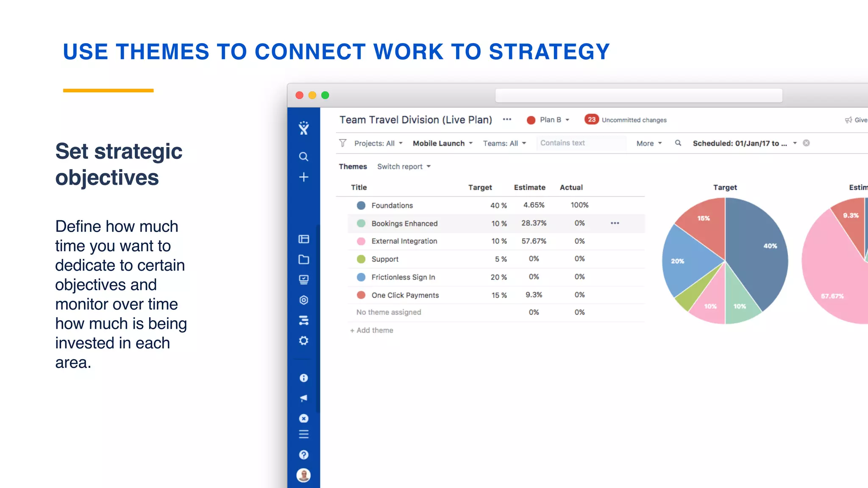Screen dimensions: 868x488
Task: Click the Jira Portfolio logo icon
Action: pos(303,128)
